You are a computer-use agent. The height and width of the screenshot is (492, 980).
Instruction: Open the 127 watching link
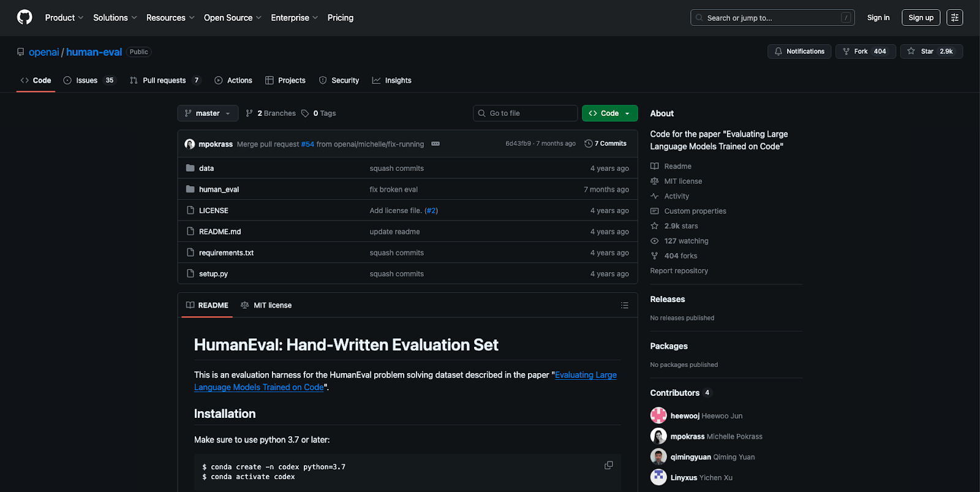coord(680,241)
